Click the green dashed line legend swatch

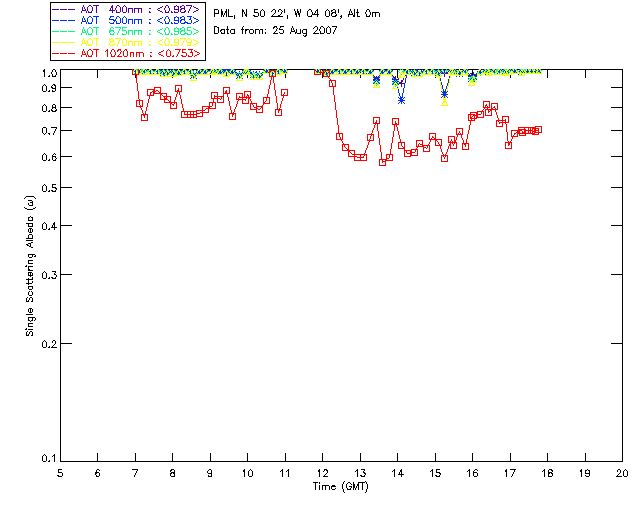(64, 31)
